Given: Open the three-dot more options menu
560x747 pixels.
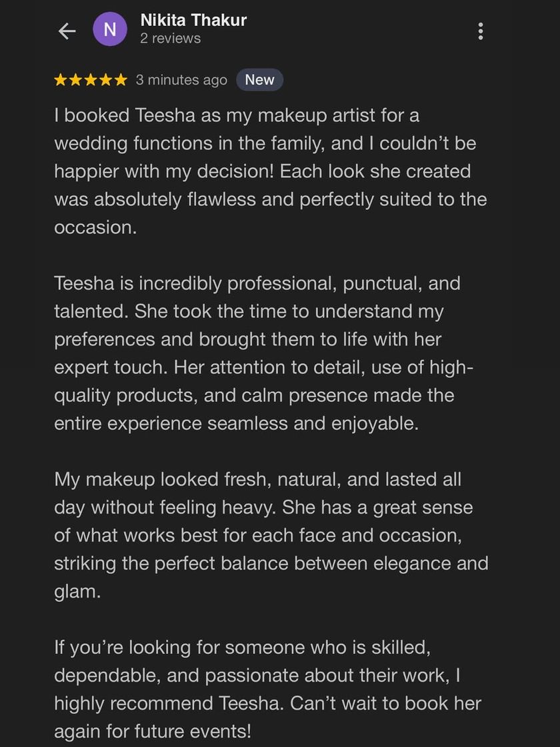Looking at the screenshot, I should coord(481,31).
